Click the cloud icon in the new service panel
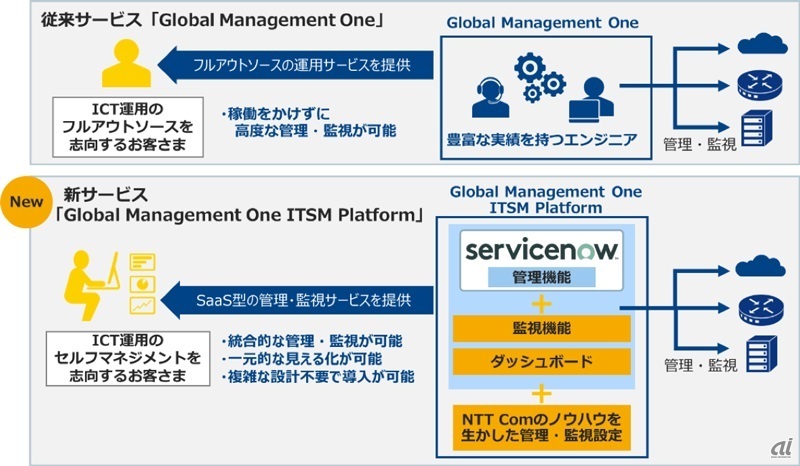The width and height of the screenshot is (800, 466). pos(760,266)
